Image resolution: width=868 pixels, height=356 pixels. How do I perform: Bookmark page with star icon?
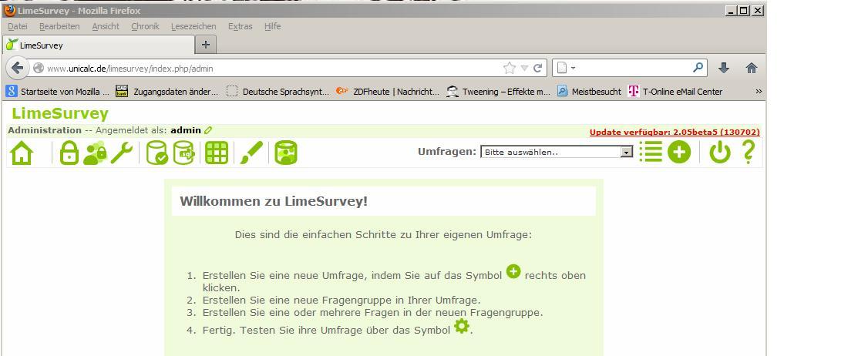510,68
